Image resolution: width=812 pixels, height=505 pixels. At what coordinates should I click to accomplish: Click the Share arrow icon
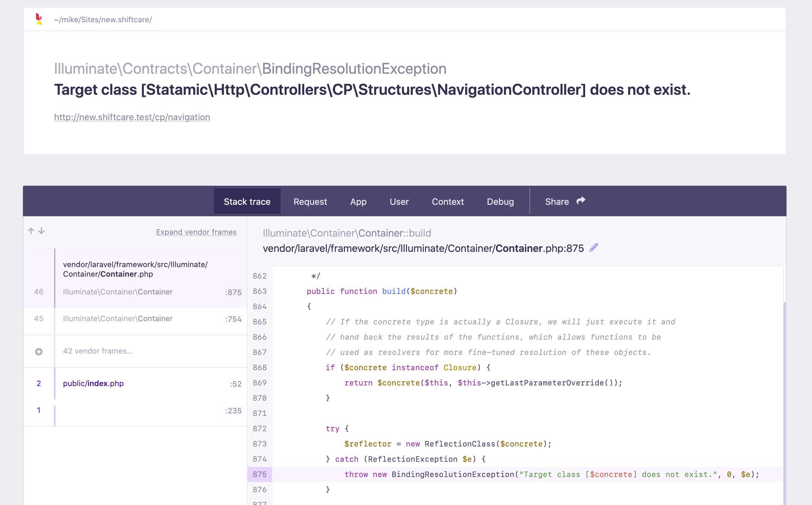pos(580,200)
